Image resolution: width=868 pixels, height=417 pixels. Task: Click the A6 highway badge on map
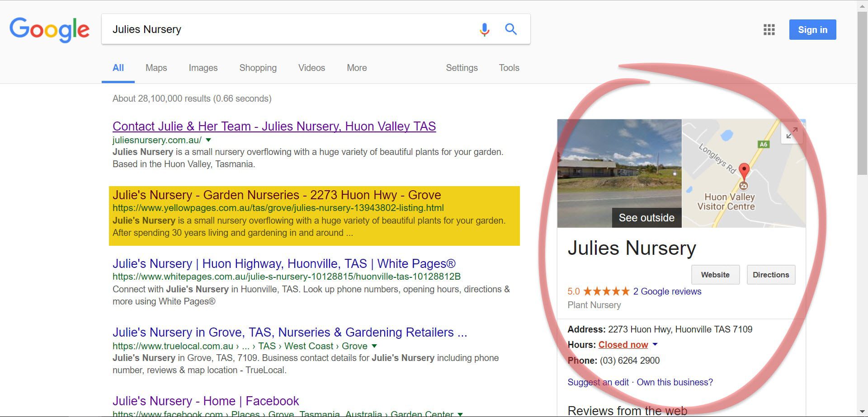(763, 144)
